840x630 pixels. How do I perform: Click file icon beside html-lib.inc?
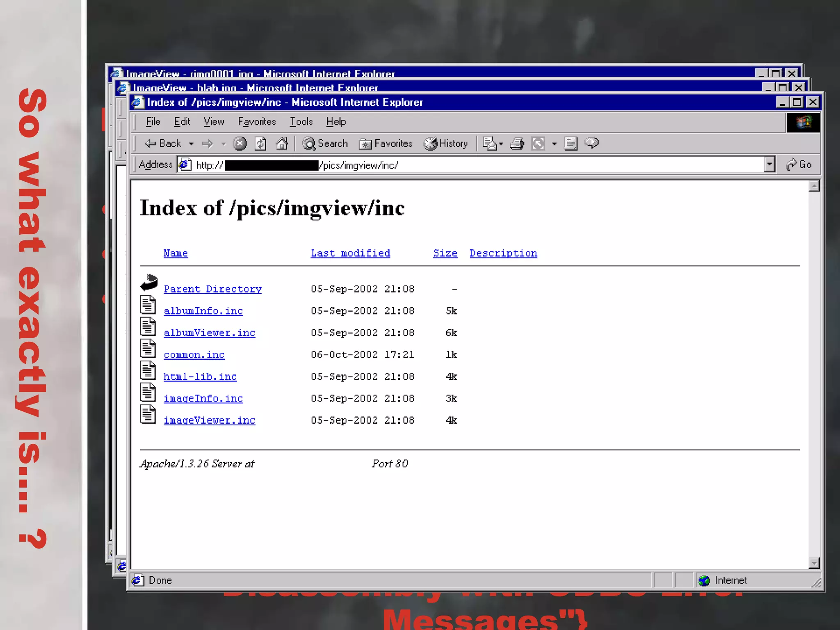tap(148, 370)
